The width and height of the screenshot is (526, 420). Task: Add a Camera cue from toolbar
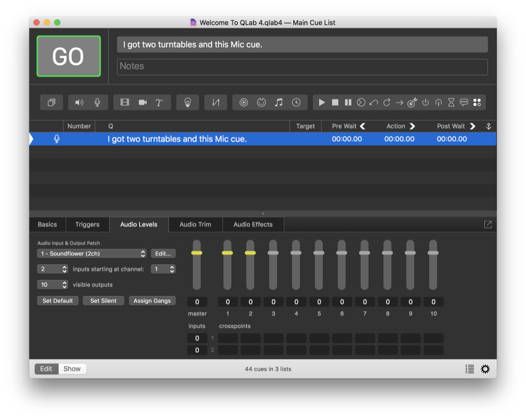tap(142, 102)
